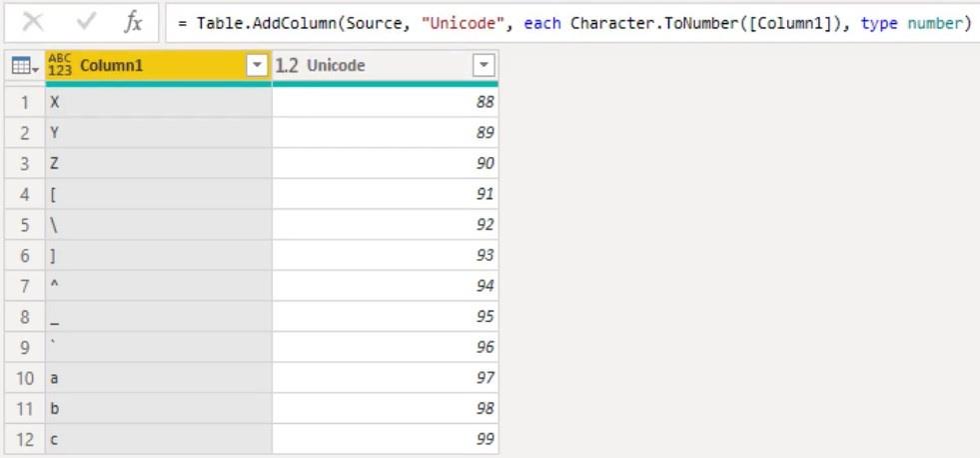
Task: Select row number 8
Action: coord(25,317)
